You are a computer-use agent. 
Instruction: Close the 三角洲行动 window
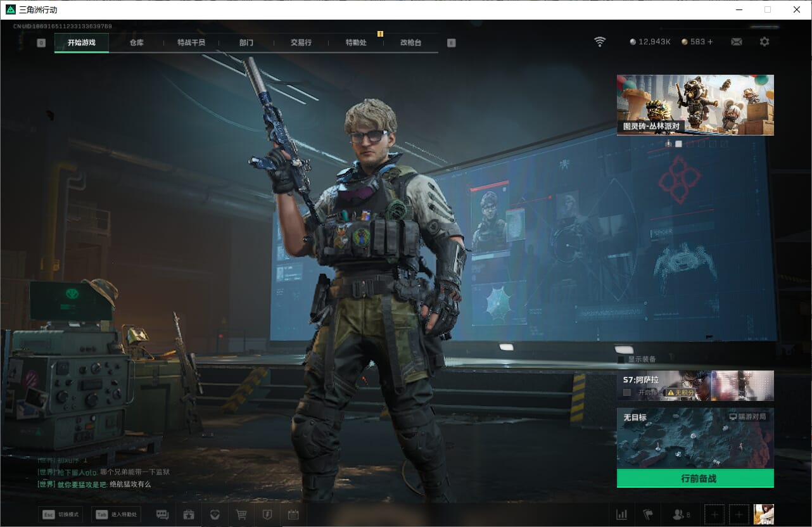pyautogui.click(x=797, y=10)
